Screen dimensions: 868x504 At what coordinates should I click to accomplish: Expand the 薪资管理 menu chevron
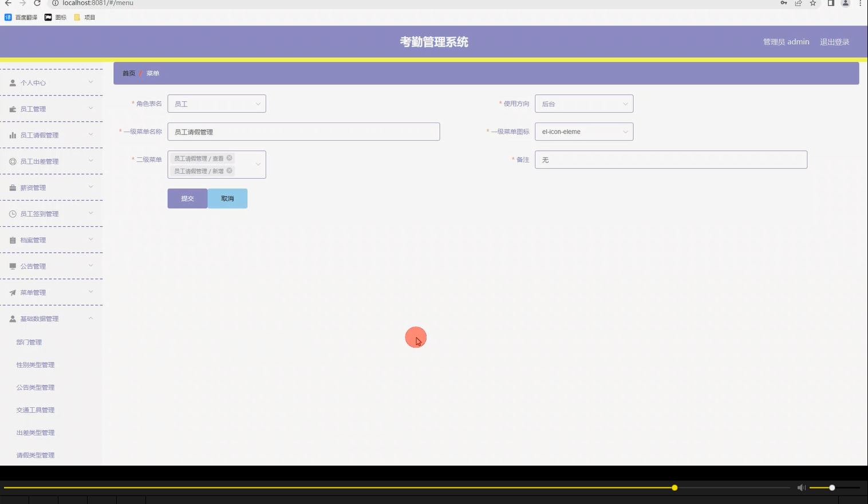point(91,187)
